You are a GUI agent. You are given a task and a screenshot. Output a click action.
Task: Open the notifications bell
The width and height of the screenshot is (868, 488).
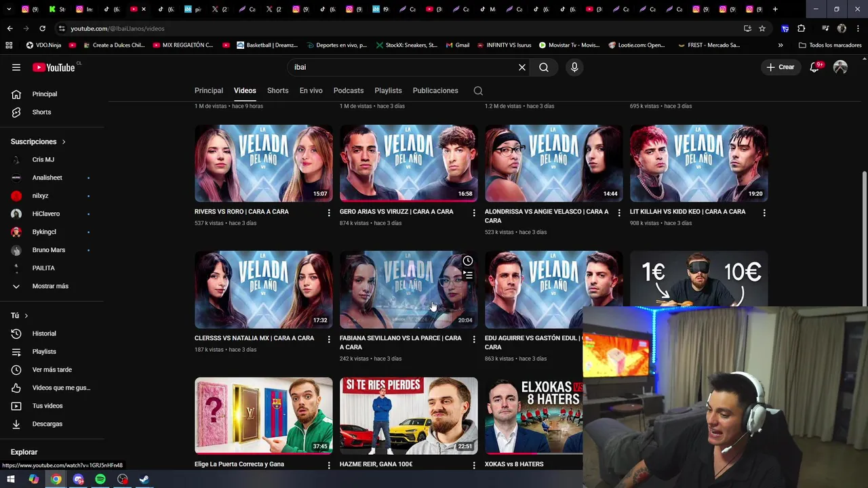815,67
